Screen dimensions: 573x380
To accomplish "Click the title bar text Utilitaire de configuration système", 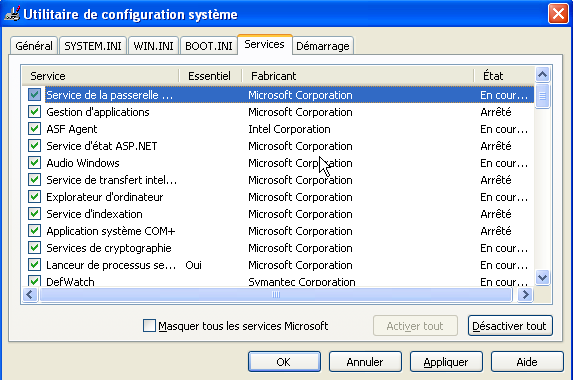I will pyautogui.click(x=130, y=14).
